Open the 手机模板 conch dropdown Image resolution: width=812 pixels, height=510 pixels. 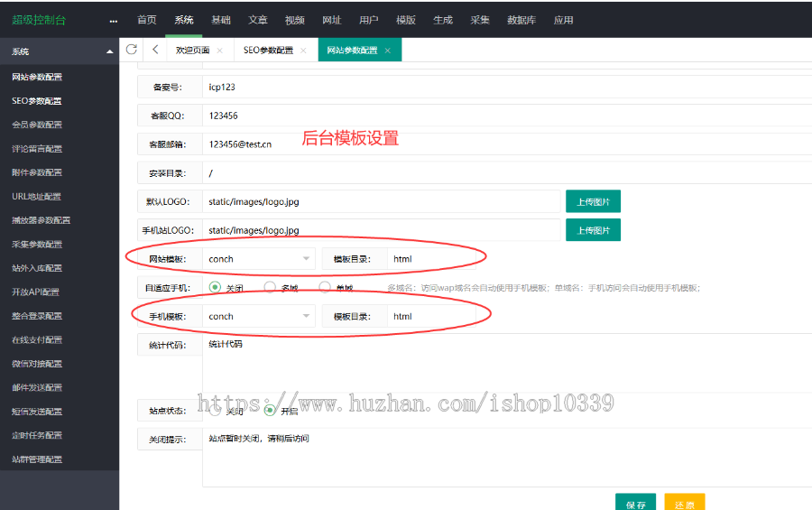coord(259,316)
